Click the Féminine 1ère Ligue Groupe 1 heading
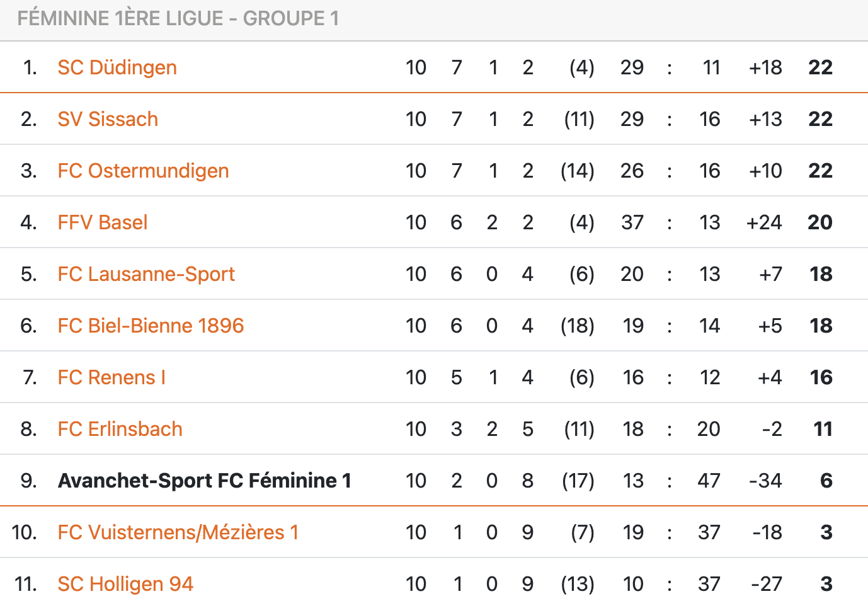The image size is (868, 606). [x=178, y=18]
